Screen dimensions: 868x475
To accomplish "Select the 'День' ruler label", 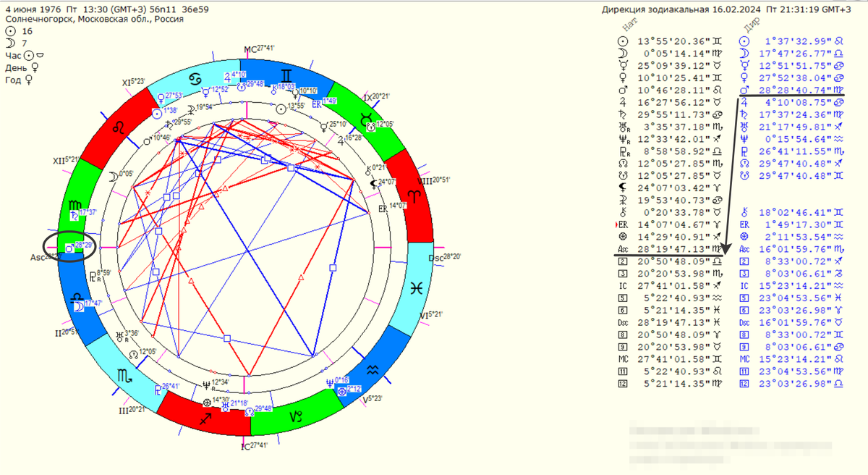I will [x=15, y=67].
